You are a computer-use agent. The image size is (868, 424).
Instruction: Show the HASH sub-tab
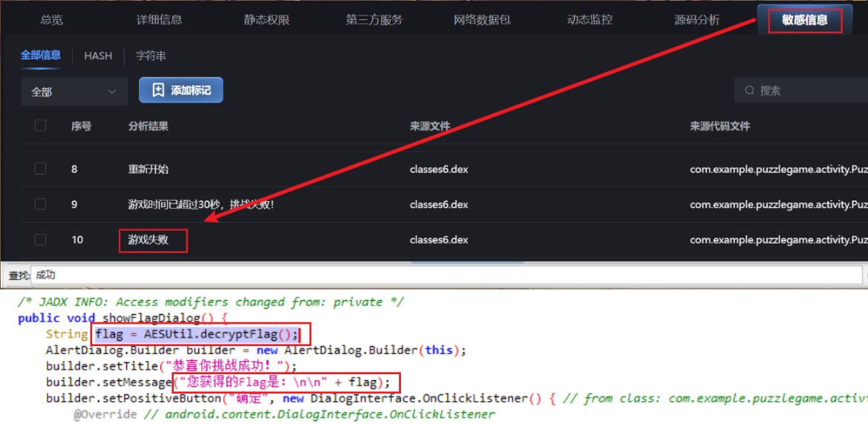(x=98, y=56)
